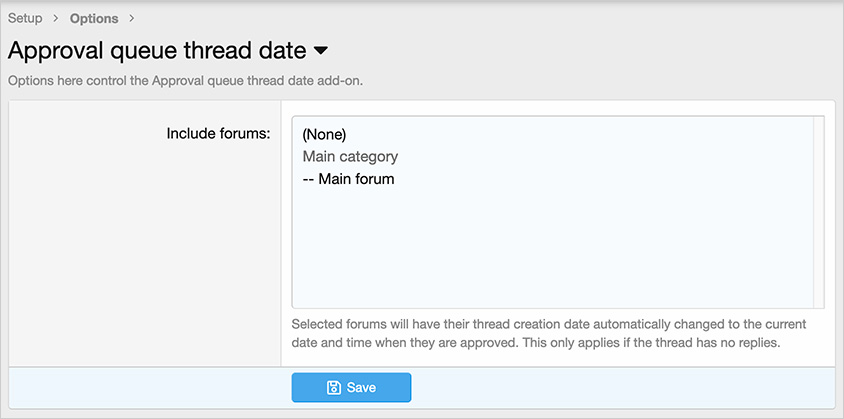The image size is (844, 419).
Task: Click the chevron separator after Options
Action: click(x=132, y=18)
